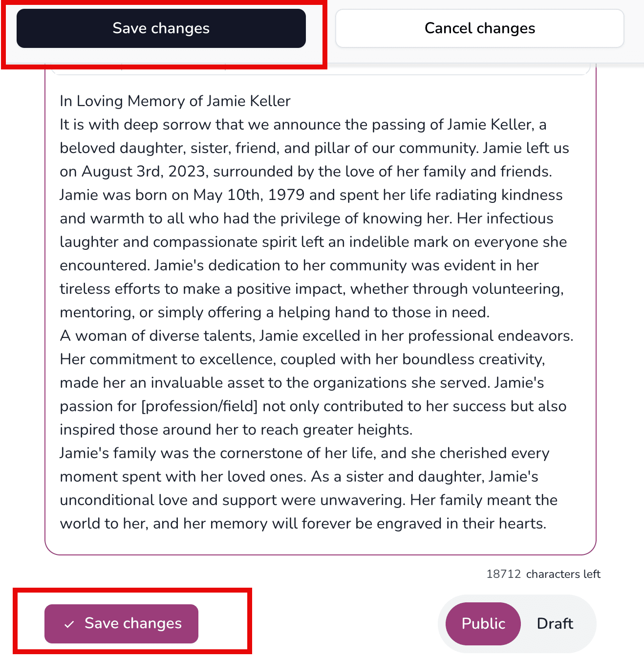Select the Public visibility option

click(x=482, y=623)
